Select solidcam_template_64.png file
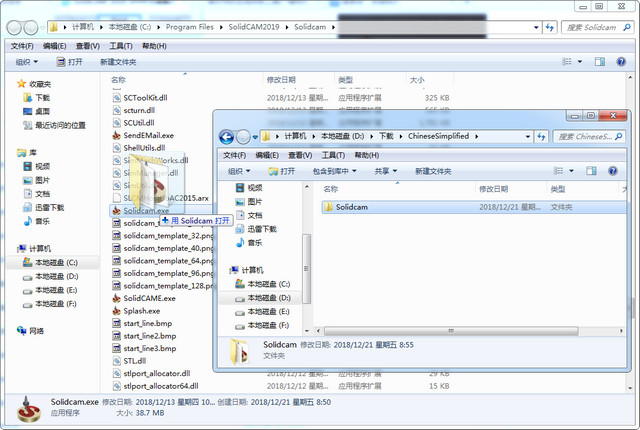The image size is (640, 430). (x=162, y=261)
